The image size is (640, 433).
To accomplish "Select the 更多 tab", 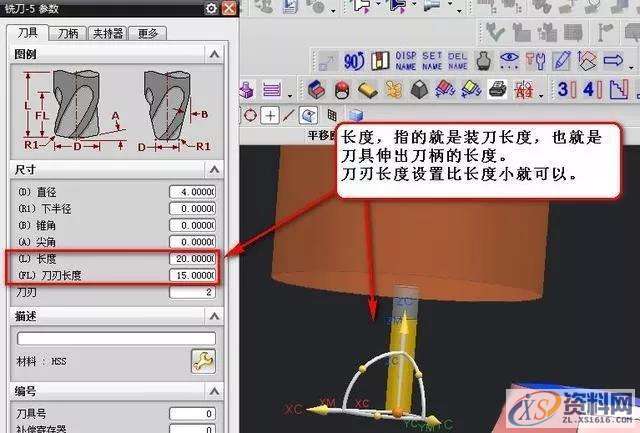I will click(148, 33).
